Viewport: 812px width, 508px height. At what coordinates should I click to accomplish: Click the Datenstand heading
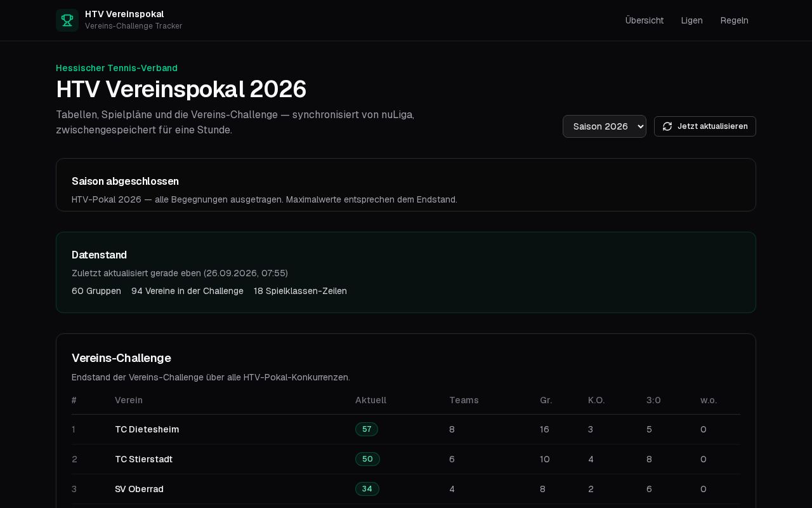pyautogui.click(x=99, y=255)
